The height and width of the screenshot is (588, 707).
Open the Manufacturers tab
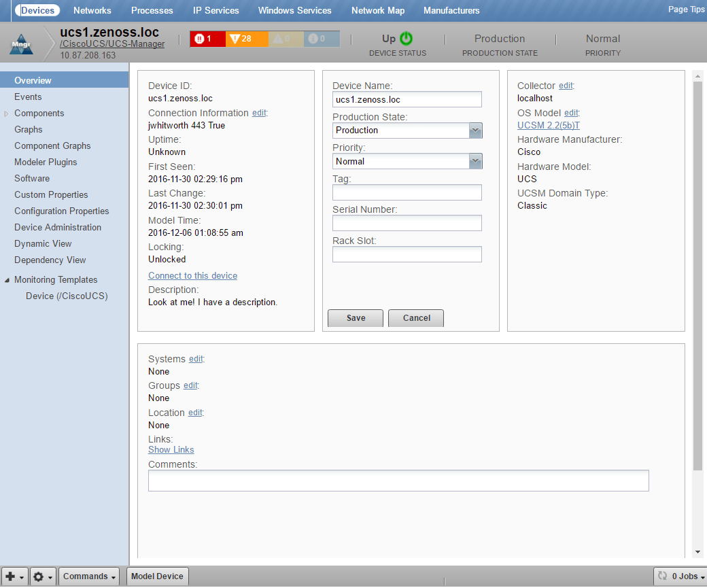[451, 10]
